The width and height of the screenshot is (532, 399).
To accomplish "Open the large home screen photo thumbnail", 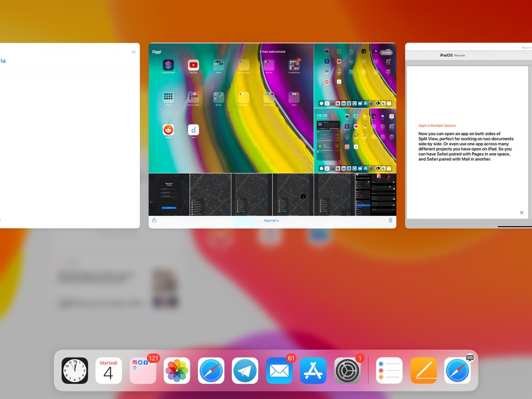I will coord(231,108).
